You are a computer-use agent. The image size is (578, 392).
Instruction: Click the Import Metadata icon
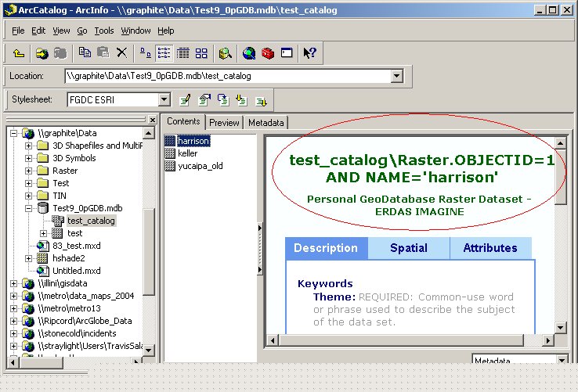[x=241, y=100]
